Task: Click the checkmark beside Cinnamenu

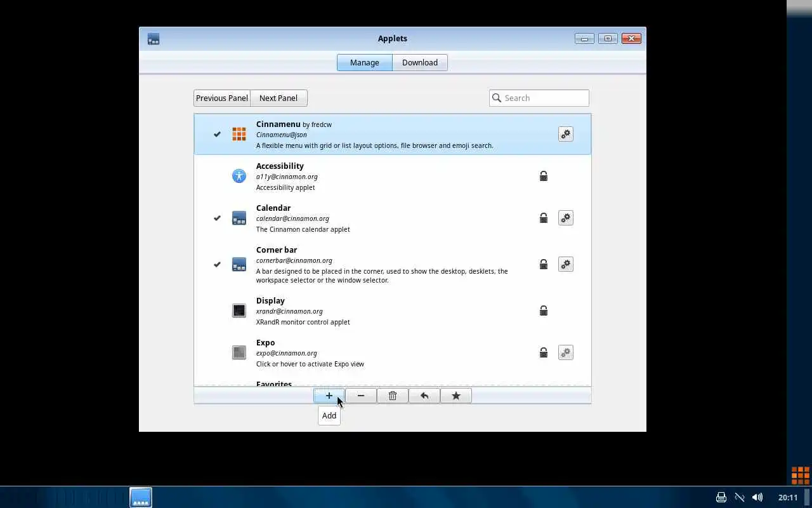Action: click(x=217, y=134)
